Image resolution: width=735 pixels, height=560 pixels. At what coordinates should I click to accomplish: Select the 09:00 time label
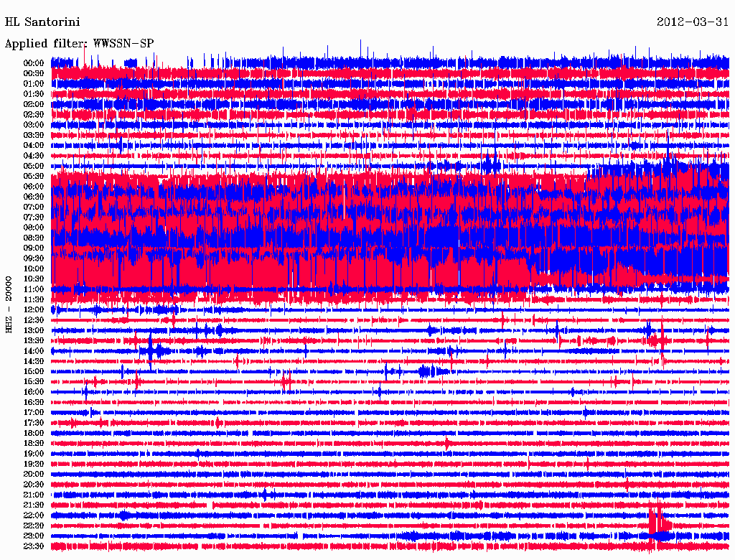34,248
